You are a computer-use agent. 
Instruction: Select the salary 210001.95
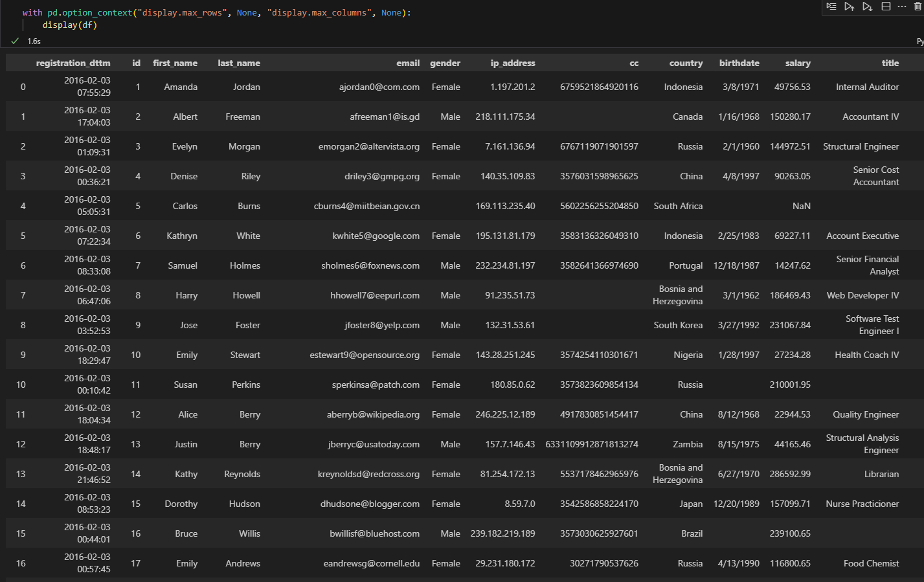790,385
